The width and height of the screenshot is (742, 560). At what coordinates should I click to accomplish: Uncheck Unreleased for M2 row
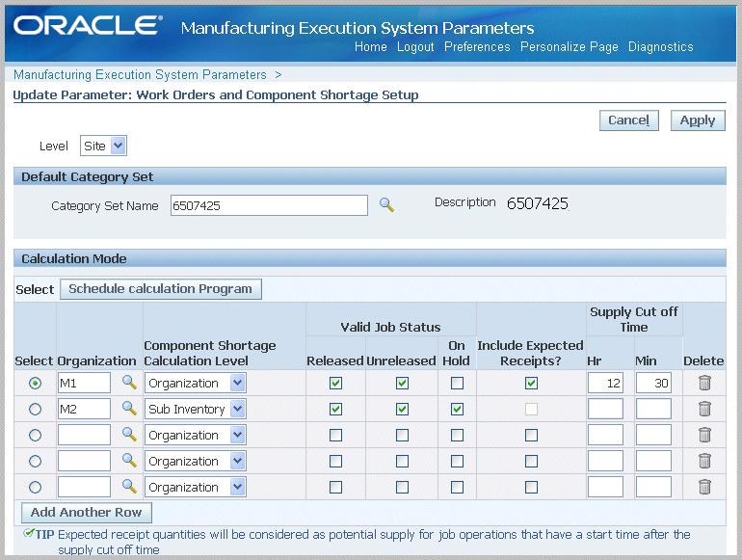(402, 409)
